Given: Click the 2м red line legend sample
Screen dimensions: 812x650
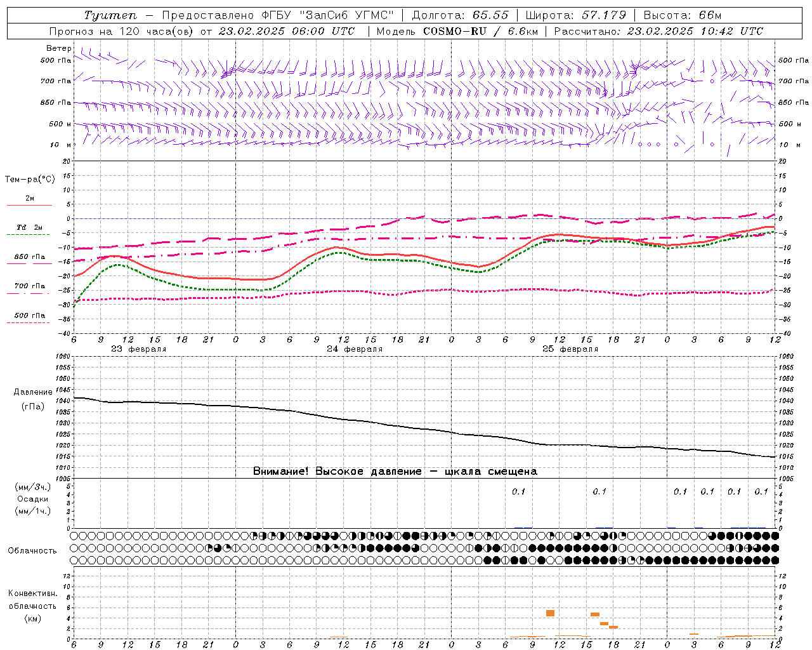Looking at the screenshot, I should (29, 205).
